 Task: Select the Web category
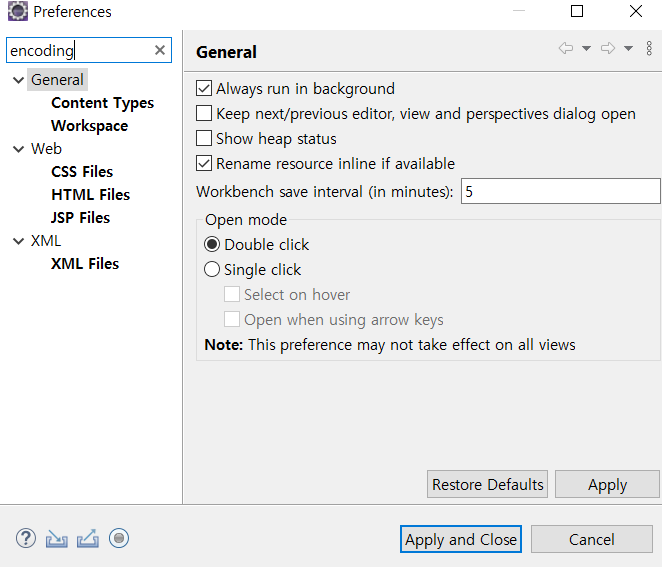coord(46,149)
